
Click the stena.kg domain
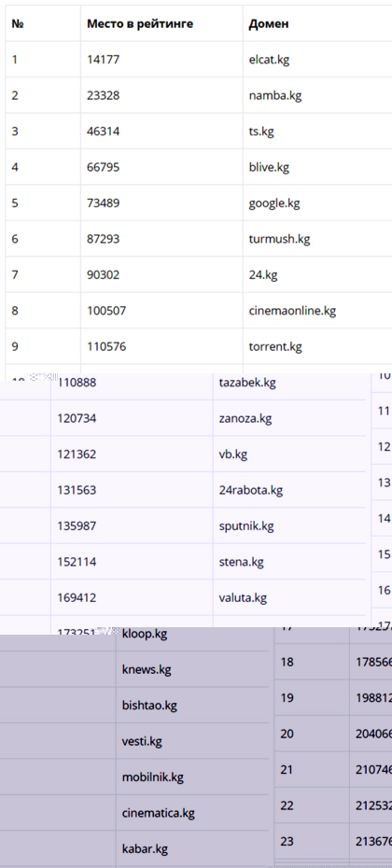(242, 562)
